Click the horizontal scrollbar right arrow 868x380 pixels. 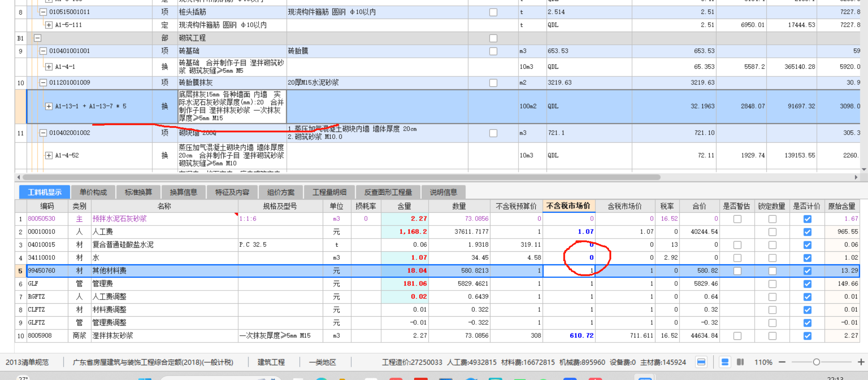point(856,177)
